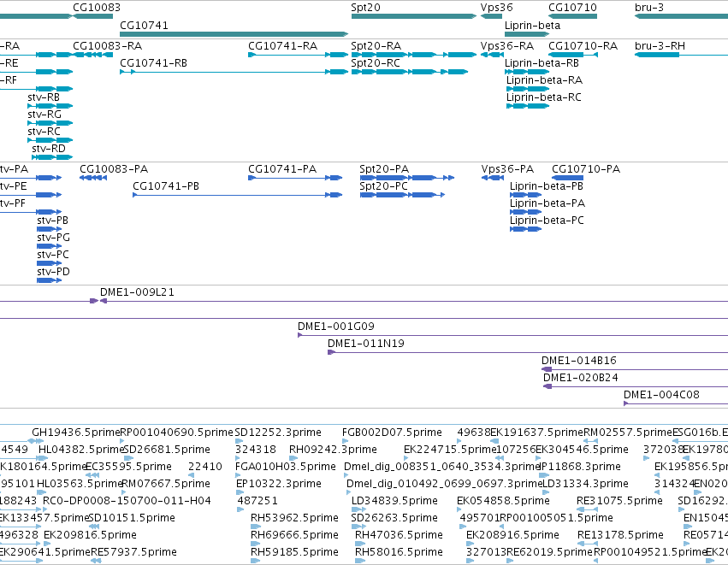Viewport: 728px width, 565px height.
Task: Pick protein label 'CG10083-PA'
Action: pyautogui.click(x=114, y=169)
